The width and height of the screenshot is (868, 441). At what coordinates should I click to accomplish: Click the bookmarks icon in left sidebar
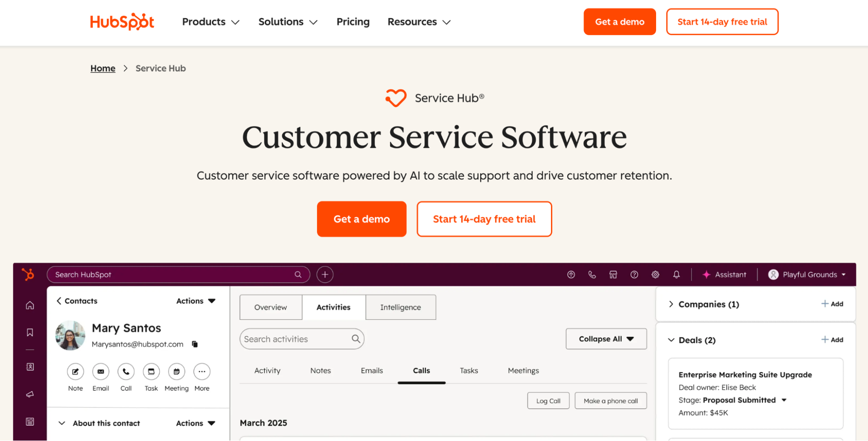click(30, 332)
